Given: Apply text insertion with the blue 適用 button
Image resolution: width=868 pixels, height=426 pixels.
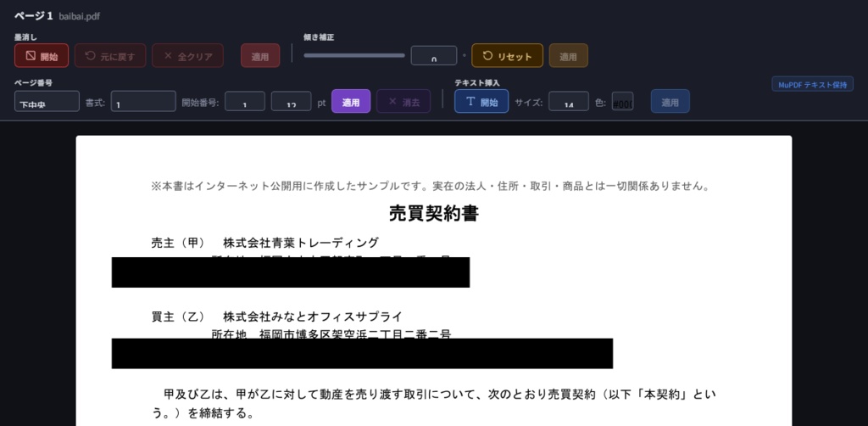Looking at the screenshot, I should 670,101.
